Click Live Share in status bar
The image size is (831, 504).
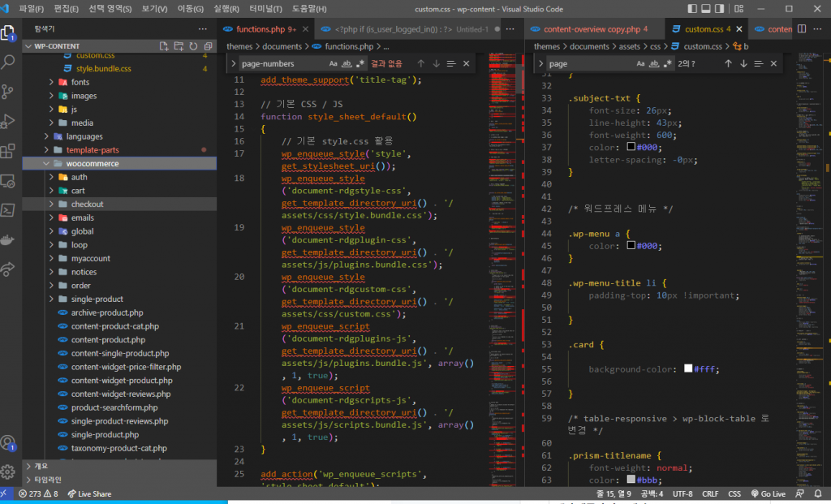(89, 493)
